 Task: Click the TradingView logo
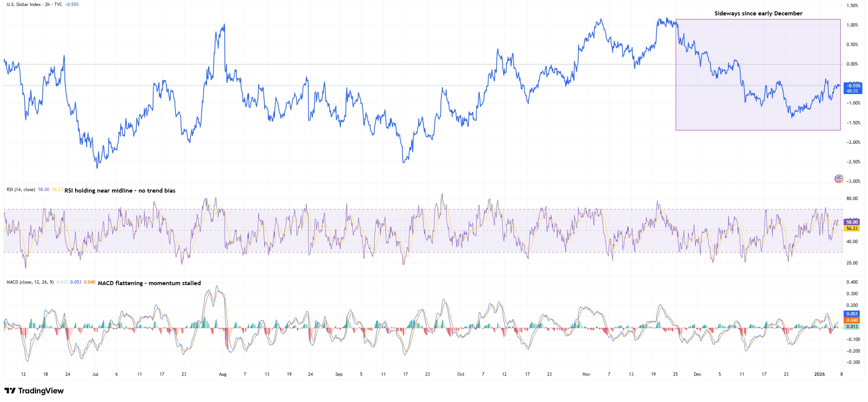34,391
